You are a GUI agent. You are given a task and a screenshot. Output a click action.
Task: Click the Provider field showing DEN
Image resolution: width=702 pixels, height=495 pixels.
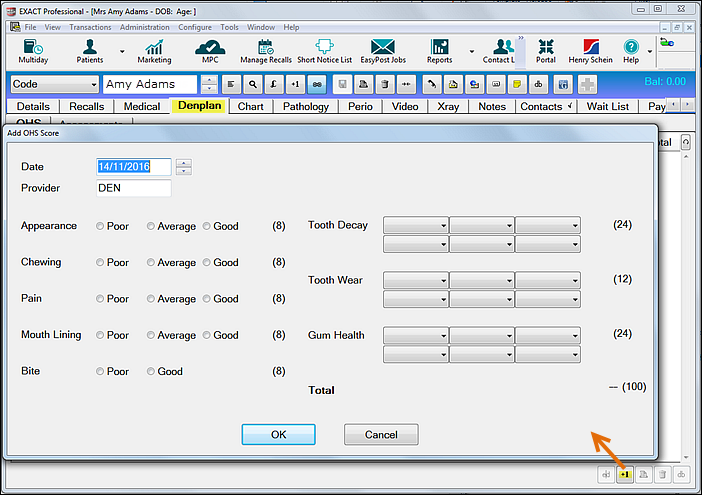click(x=133, y=188)
